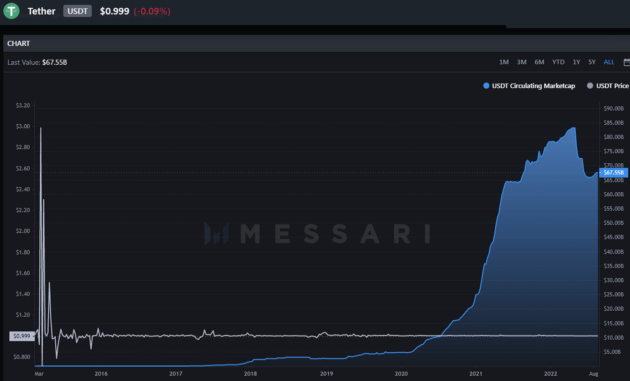Open the calendar date range icon

point(626,62)
